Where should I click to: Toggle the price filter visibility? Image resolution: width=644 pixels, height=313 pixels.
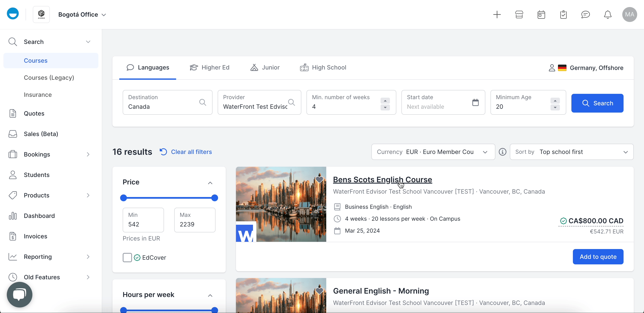point(210,182)
